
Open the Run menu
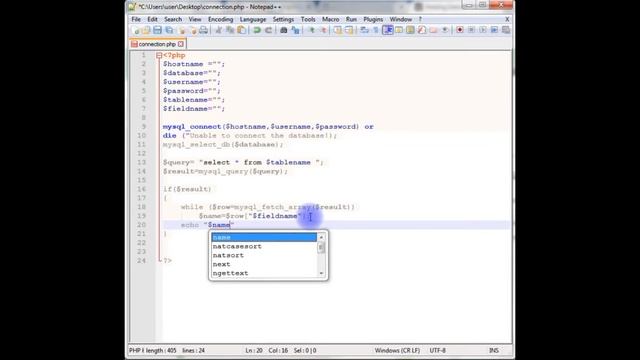[x=351, y=19]
